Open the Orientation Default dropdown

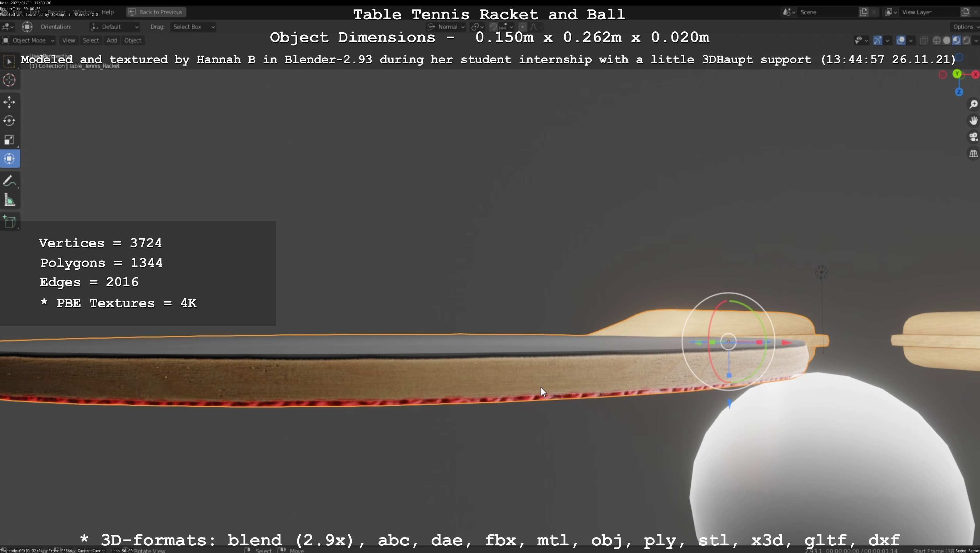(x=115, y=27)
